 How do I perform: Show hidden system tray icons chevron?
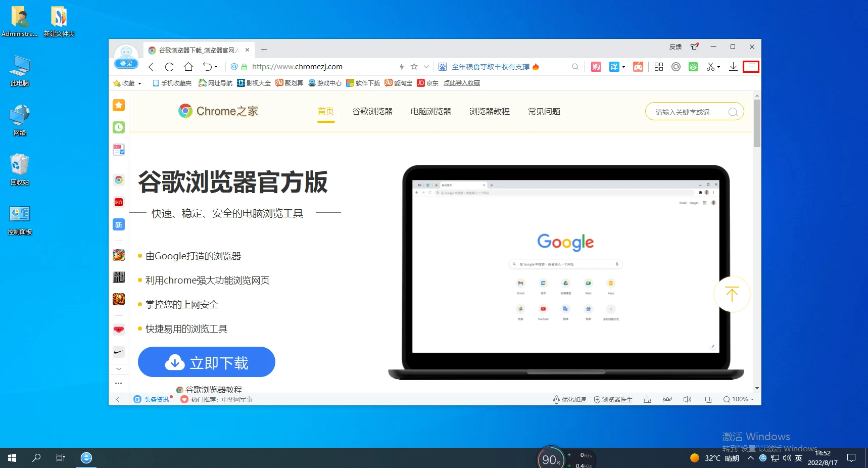[x=751, y=458]
